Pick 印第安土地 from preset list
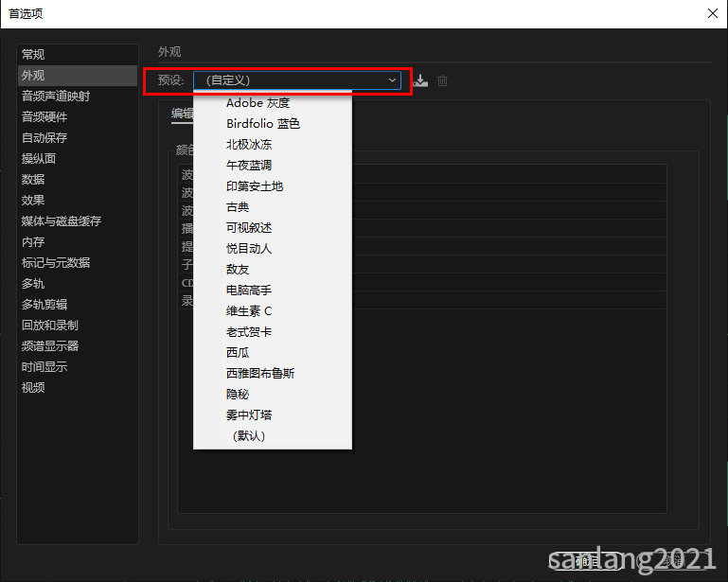 273,186
